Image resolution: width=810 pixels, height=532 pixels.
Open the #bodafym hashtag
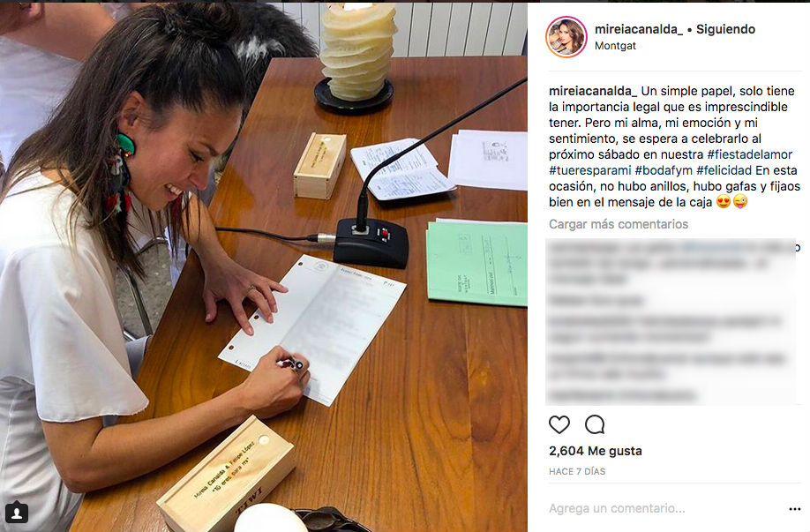[664, 170]
